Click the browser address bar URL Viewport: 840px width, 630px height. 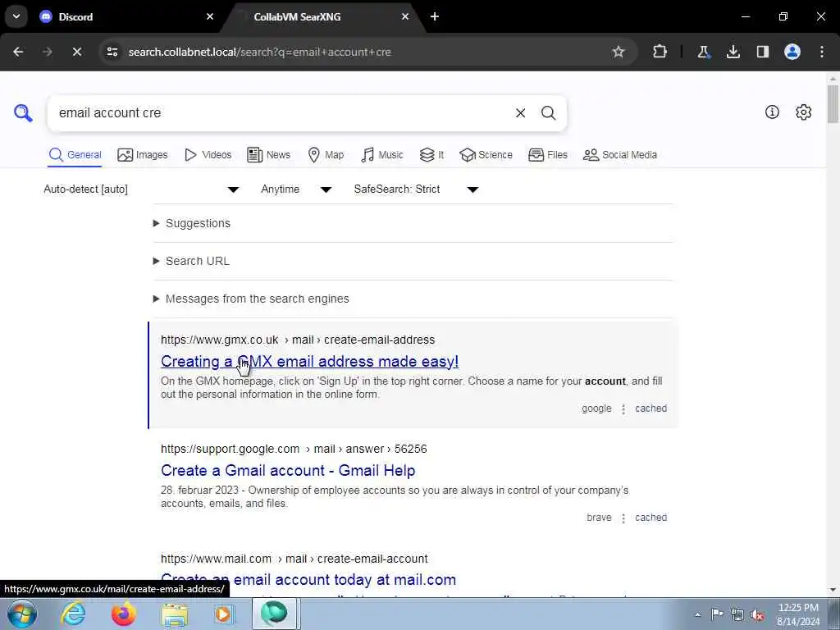coord(260,52)
